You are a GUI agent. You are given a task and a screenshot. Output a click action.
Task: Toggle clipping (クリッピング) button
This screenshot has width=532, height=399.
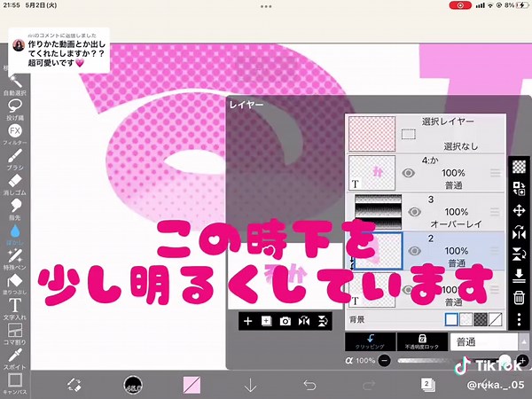tap(370, 341)
